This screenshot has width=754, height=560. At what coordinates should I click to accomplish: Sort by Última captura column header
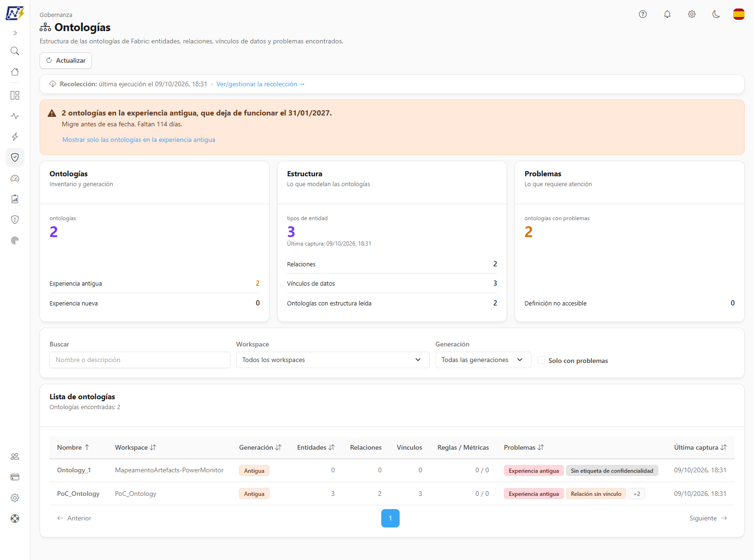(700, 447)
